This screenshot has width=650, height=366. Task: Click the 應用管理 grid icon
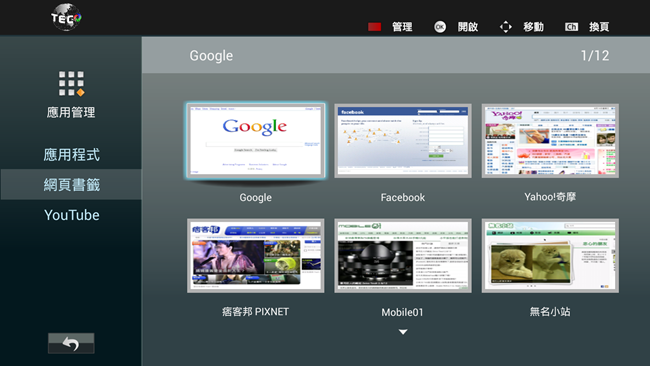71,84
